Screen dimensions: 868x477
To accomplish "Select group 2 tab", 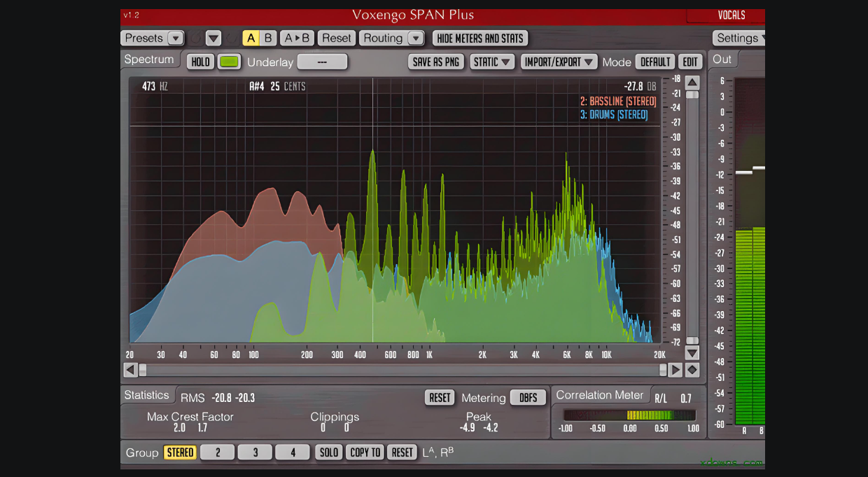I will pyautogui.click(x=218, y=452).
